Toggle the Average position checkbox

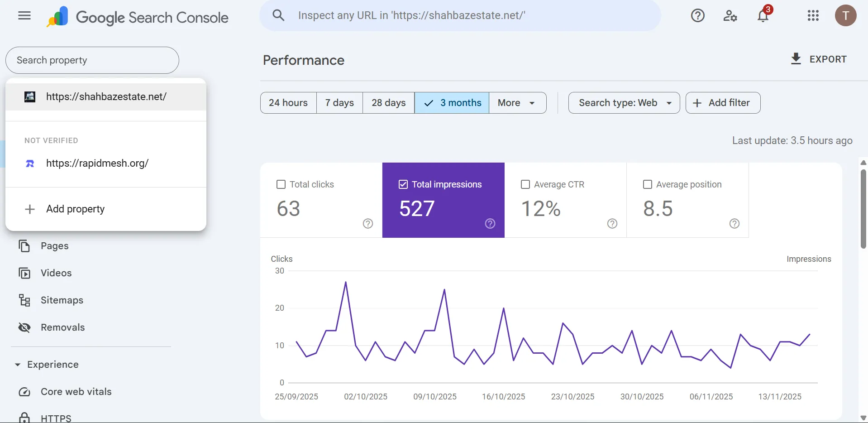pyautogui.click(x=648, y=184)
